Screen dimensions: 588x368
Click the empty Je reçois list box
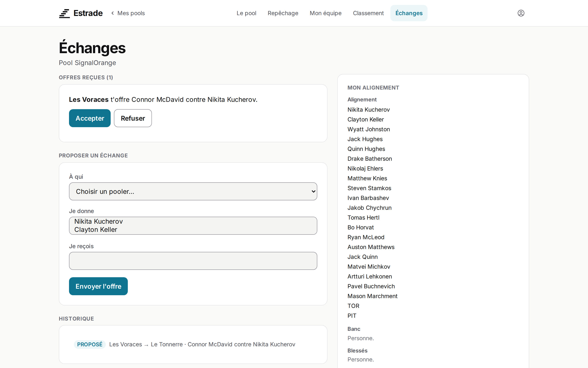coord(193,261)
